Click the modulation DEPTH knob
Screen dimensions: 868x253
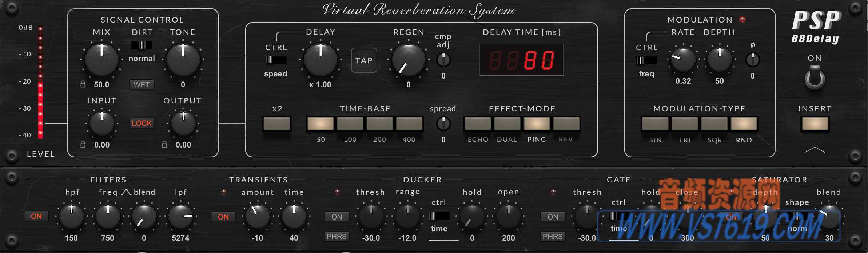720,59
